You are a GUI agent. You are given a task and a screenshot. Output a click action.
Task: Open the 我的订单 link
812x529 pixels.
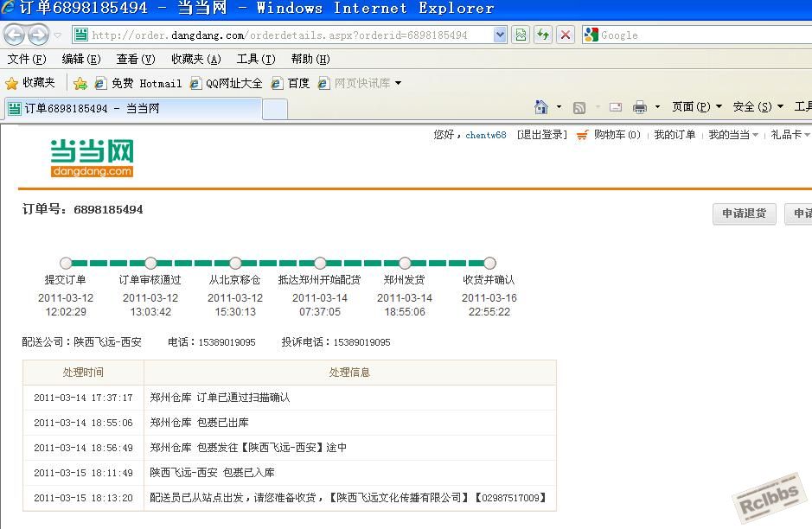tap(675, 135)
